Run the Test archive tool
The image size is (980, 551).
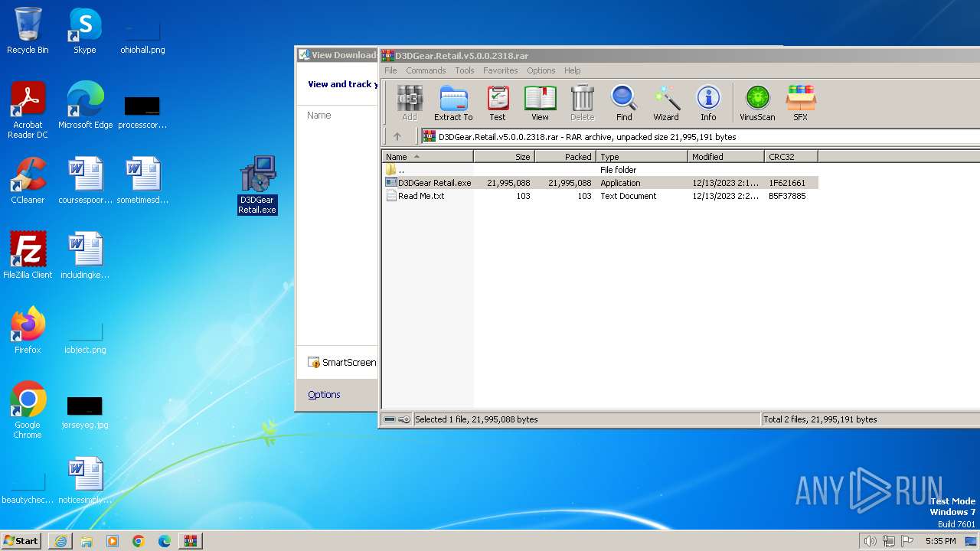(498, 103)
